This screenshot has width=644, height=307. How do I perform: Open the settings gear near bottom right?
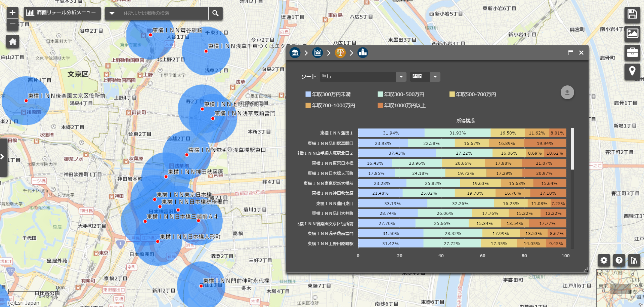point(604,260)
